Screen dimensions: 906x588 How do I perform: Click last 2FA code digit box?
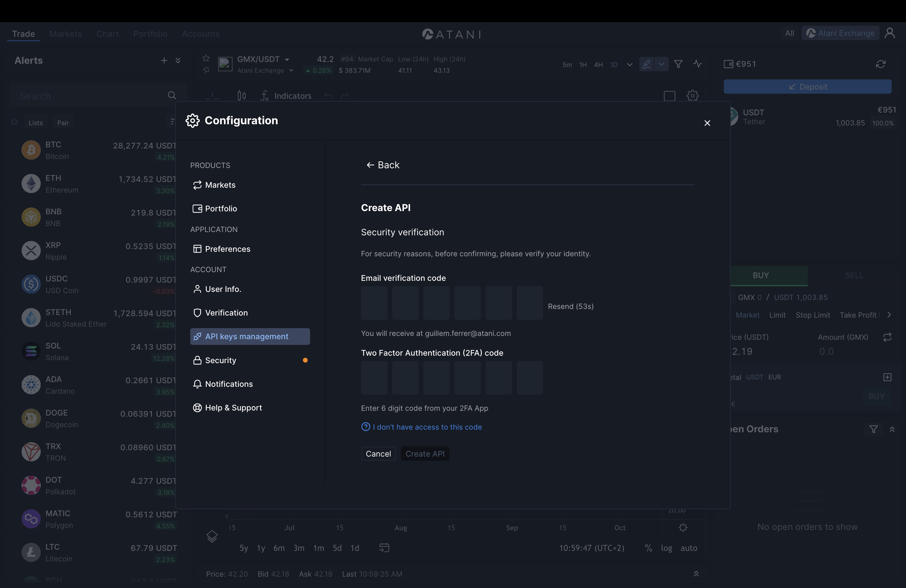click(529, 378)
